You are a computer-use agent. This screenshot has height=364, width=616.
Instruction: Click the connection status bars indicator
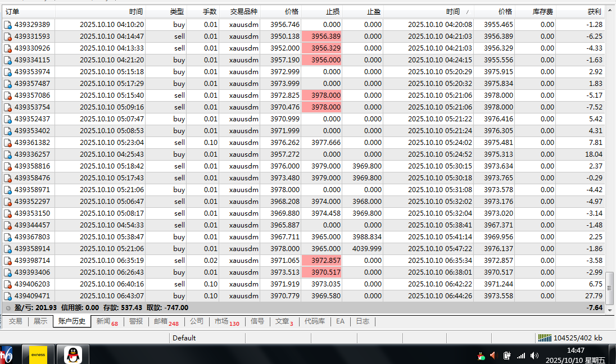coord(545,338)
